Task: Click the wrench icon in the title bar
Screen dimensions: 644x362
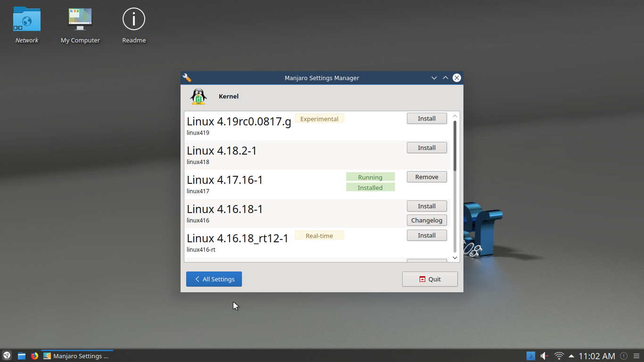Action: coord(187,78)
